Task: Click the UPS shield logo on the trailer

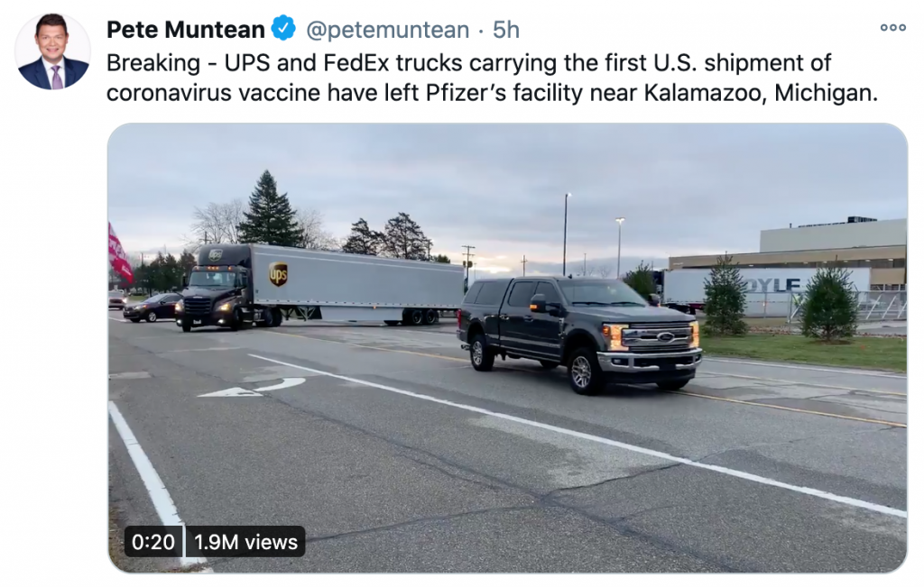Action: tap(279, 274)
